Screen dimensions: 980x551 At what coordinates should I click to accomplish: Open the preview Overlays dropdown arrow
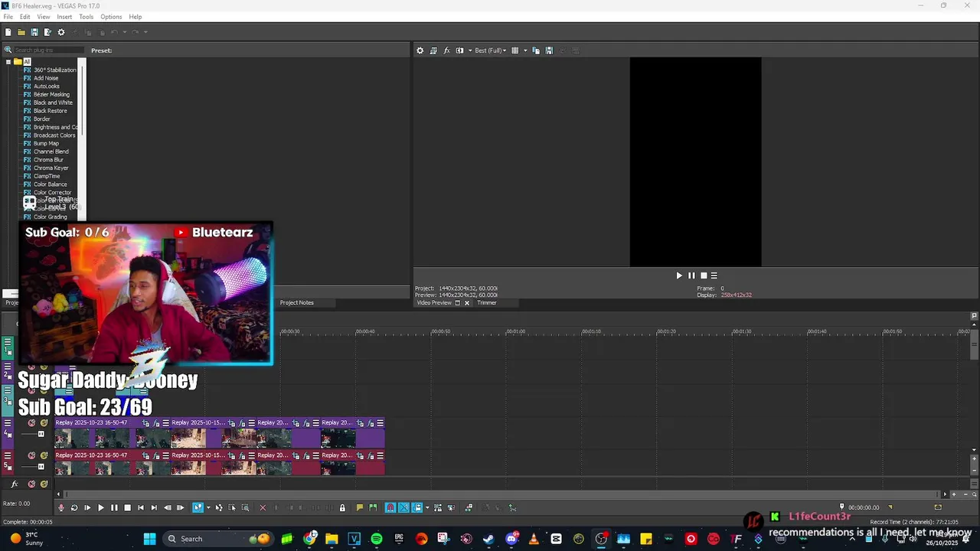[x=525, y=51]
